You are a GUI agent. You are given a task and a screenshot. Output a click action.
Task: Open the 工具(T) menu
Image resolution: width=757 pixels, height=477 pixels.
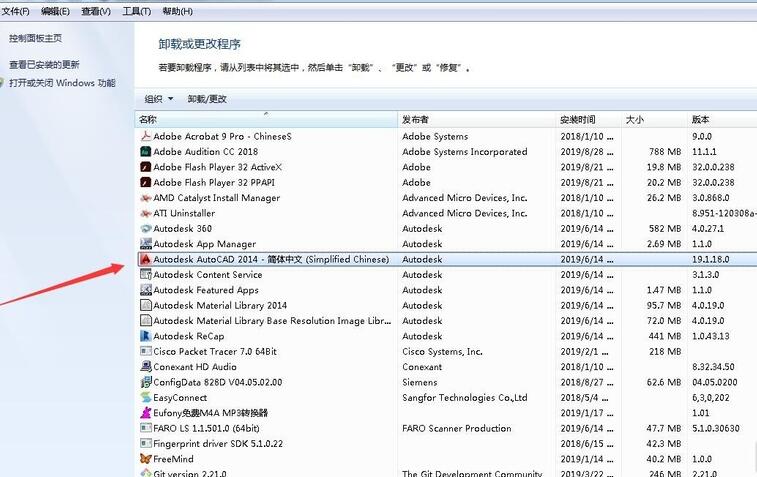[136, 11]
